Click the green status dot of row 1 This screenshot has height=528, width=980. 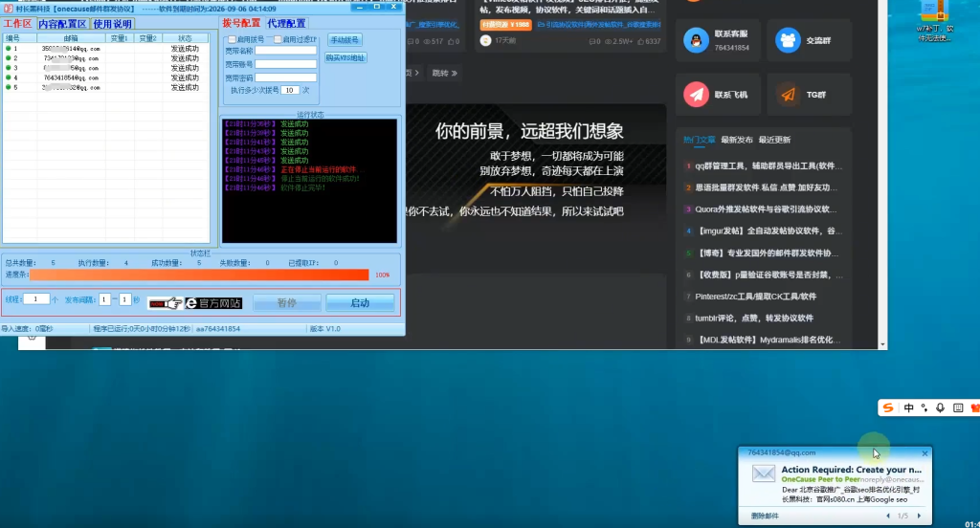coord(8,48)
